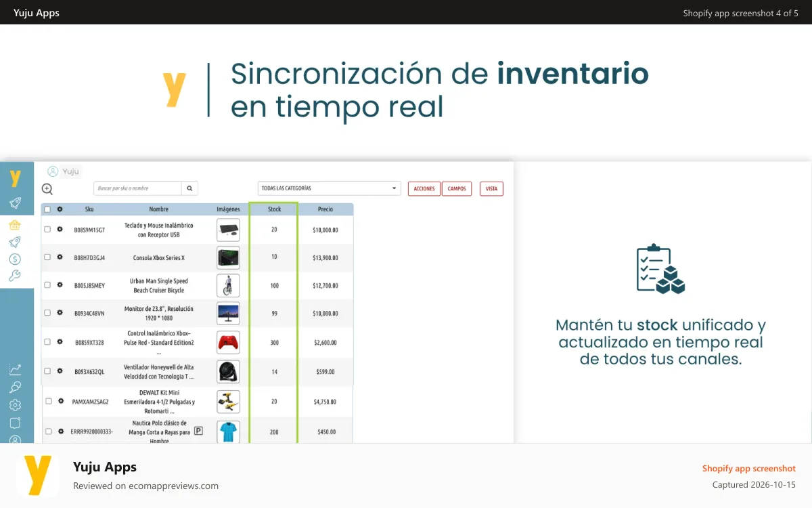Check the Teclado y Mouse Inalámbrico row
812x508 pixels.
coord(47,229)
